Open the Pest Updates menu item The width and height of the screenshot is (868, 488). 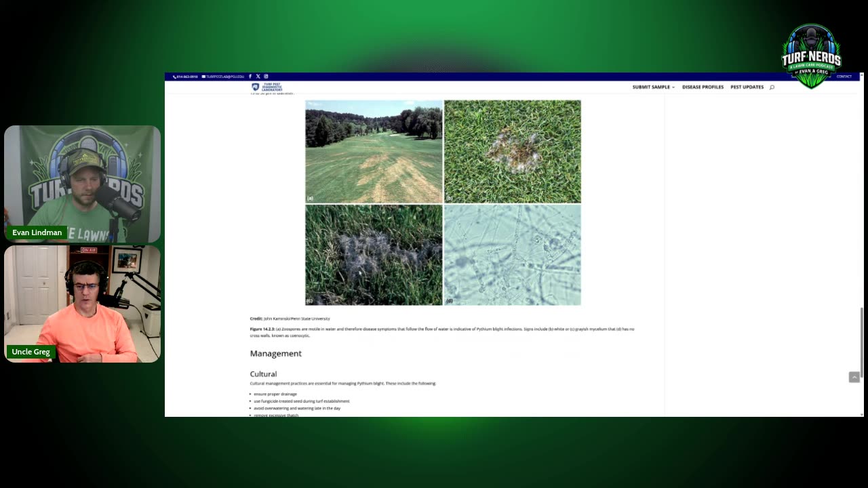coord(747,87)
